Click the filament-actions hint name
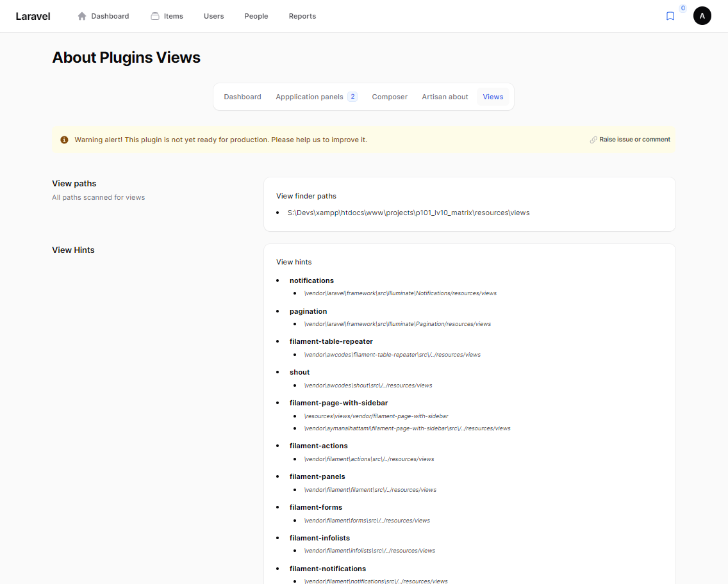Screen dimensions: 728x584 point(318,446)
